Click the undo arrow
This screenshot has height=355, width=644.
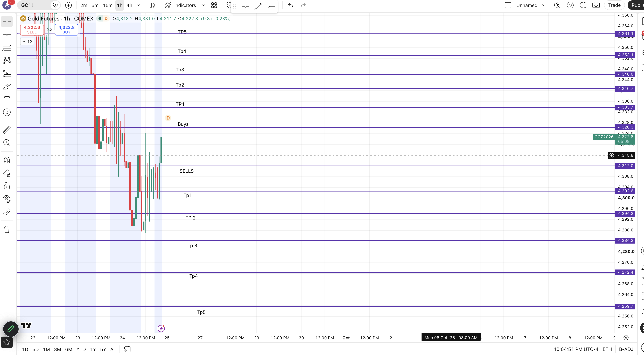tap(290, 5)
